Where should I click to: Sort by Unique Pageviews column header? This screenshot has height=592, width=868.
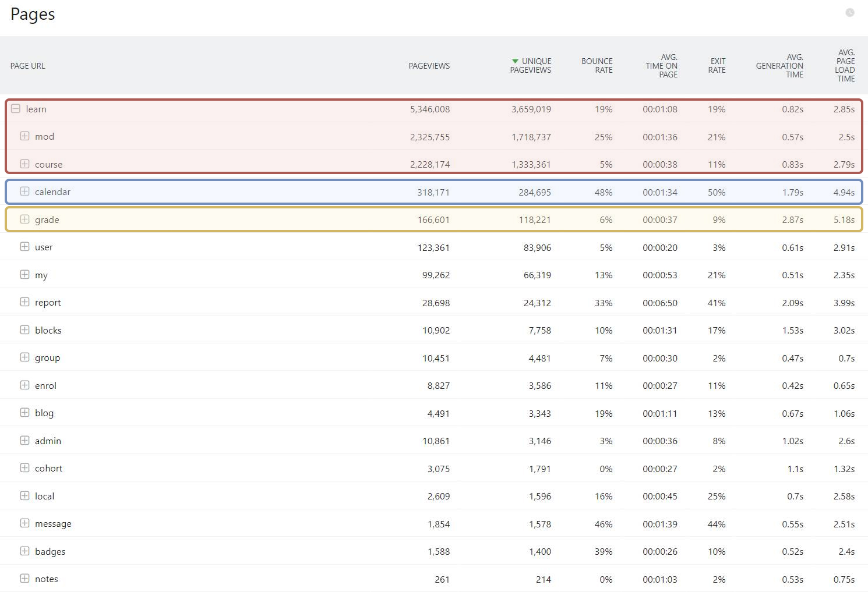(531, 66)
